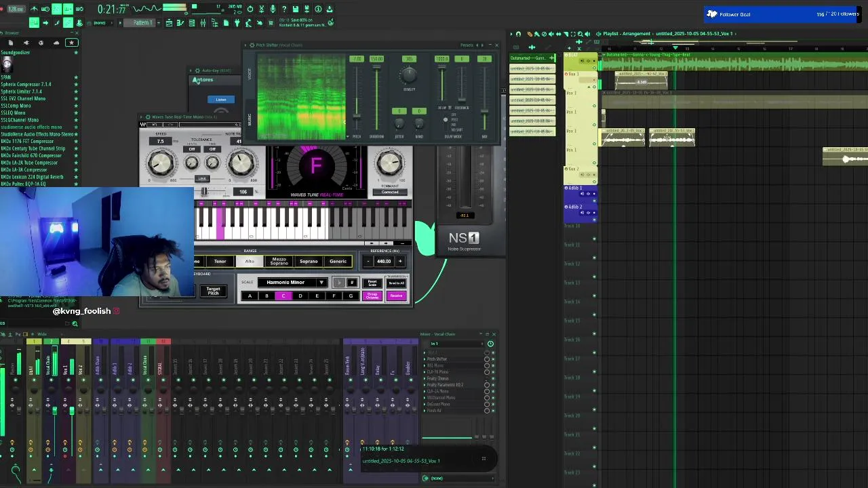Mute the BEAT playlist track
This screenshot has width=868, height=488.
tap(594, 68)
